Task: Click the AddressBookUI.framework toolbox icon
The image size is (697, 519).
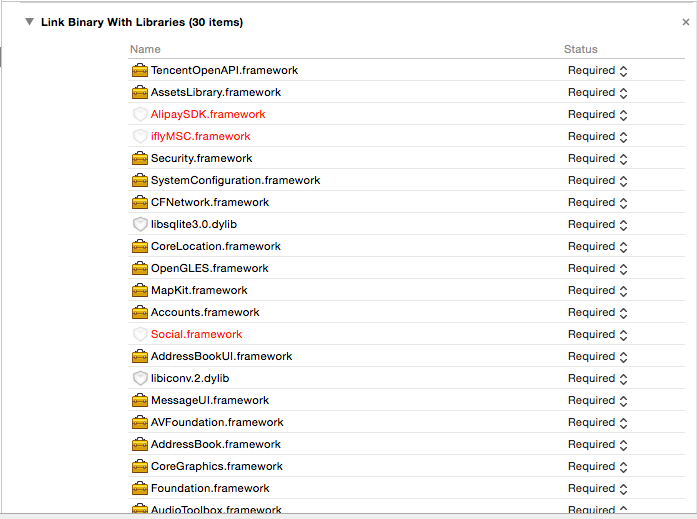Action: tap(140, 356)
